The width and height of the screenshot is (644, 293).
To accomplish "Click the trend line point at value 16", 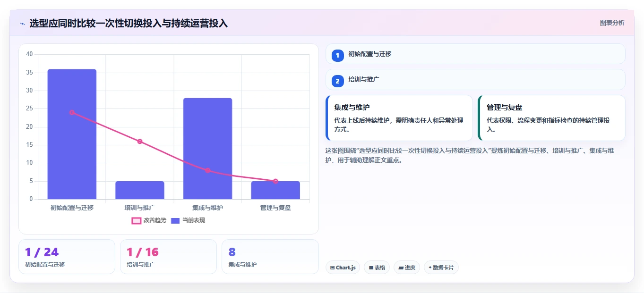I will [x=140, y=142].
